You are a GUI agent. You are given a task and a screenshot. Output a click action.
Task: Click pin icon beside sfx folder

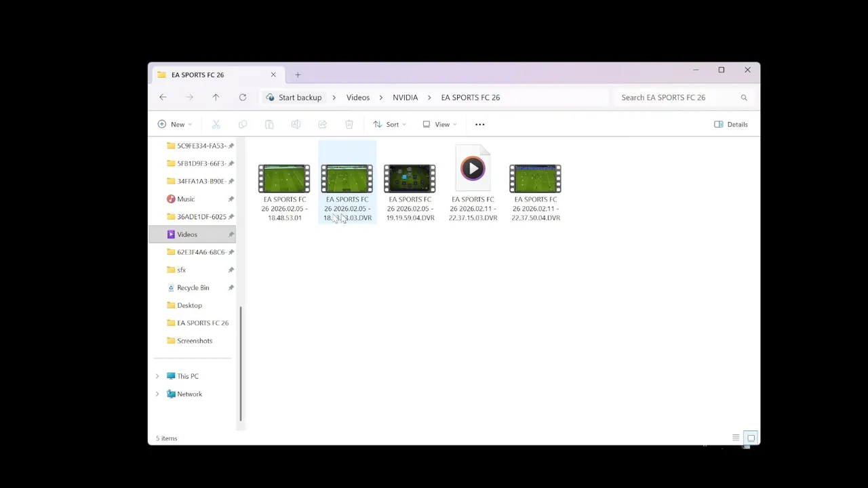pos(231,270)
